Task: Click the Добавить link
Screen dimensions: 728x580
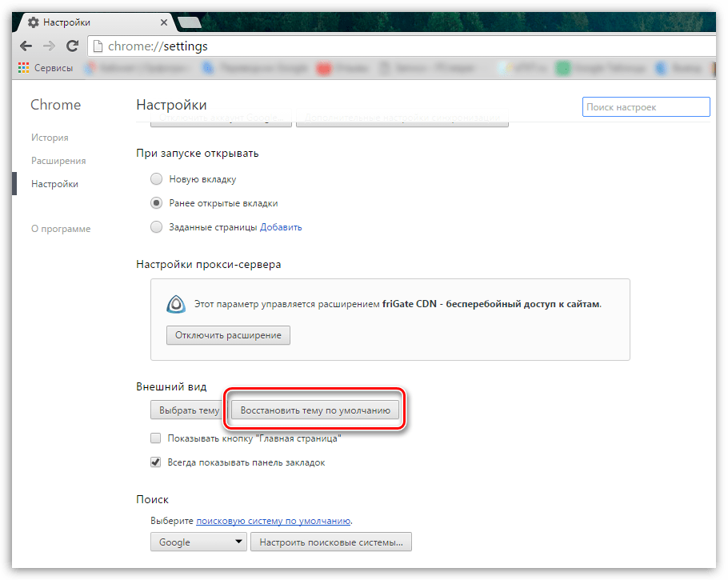Action: click(x=281, y=227)
